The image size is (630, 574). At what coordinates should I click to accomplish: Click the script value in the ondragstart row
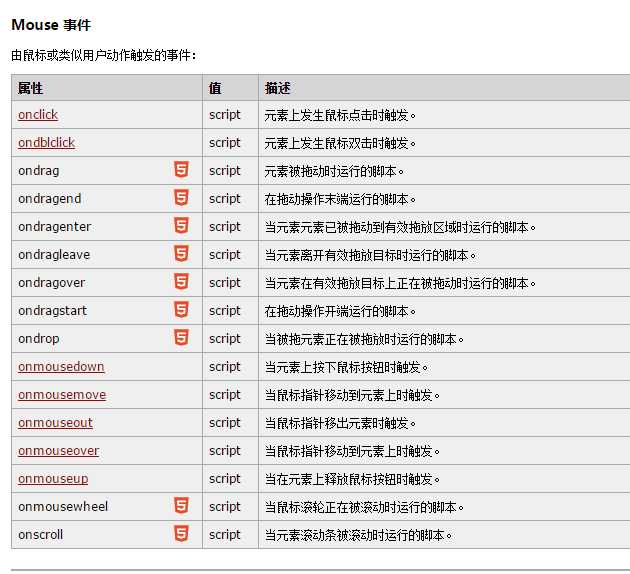pyautogui.click(x=225, y=311)
